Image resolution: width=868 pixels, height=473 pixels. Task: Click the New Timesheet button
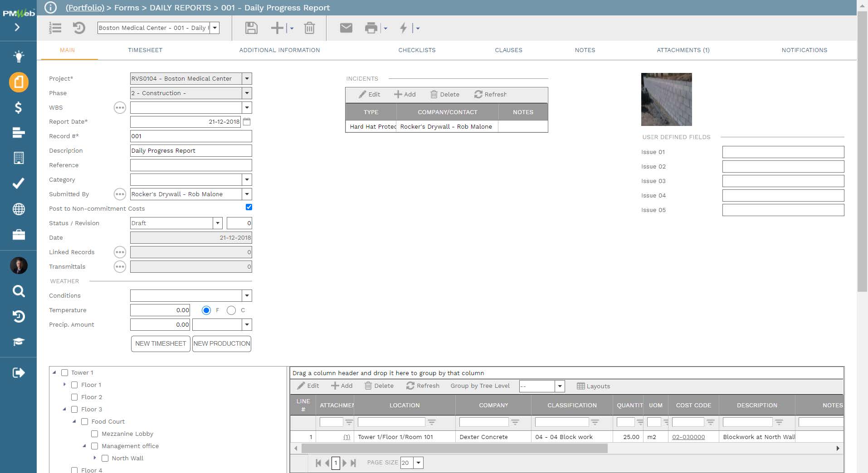click(160, 343)
